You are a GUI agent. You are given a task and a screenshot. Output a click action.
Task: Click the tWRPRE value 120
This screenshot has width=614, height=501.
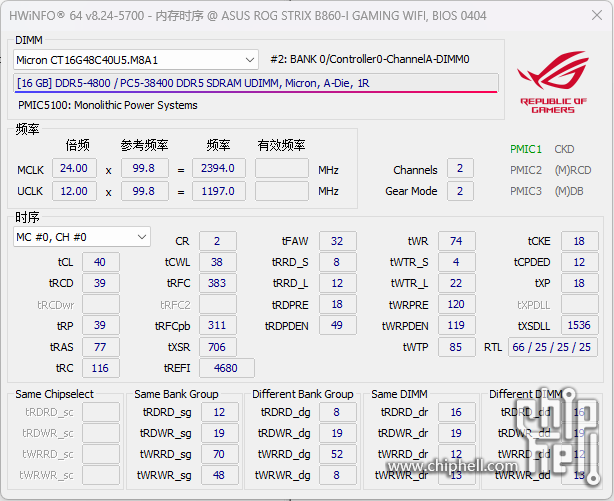click(x=457, y=304)
